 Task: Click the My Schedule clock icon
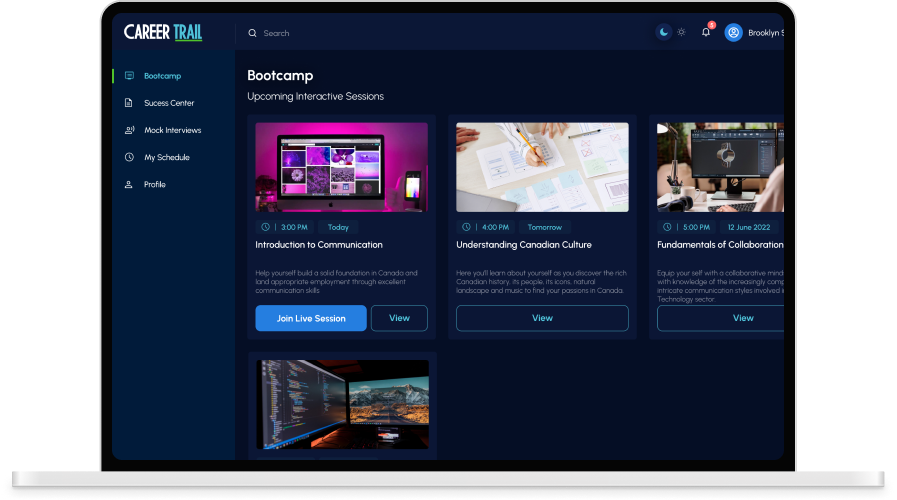(x=129, y=157)
